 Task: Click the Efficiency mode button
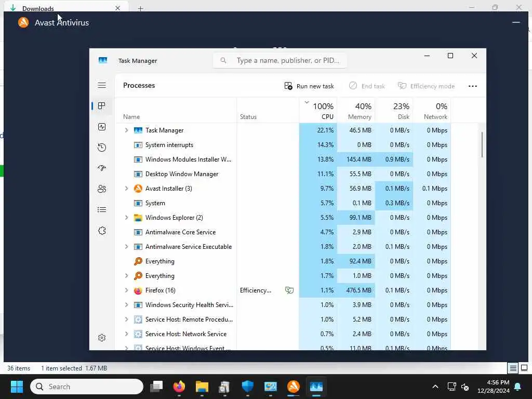pyautogui.click(x=426, y=86)
